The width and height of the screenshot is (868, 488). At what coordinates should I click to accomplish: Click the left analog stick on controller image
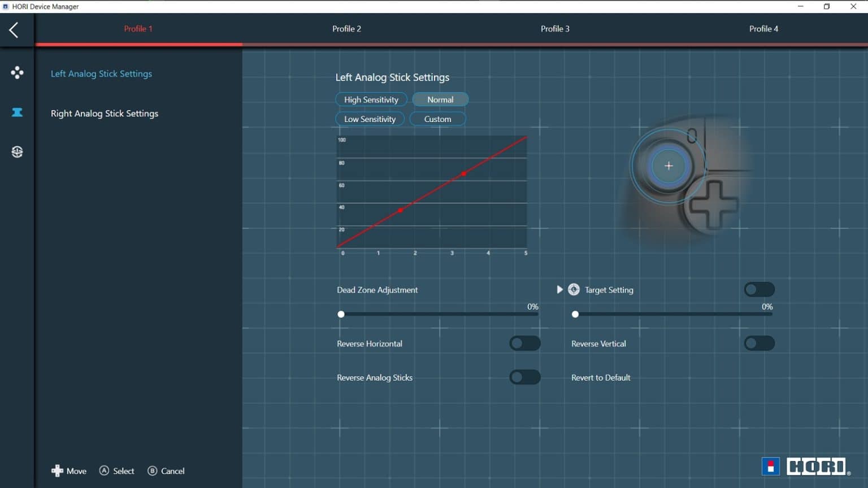click(x=669, y=166)
